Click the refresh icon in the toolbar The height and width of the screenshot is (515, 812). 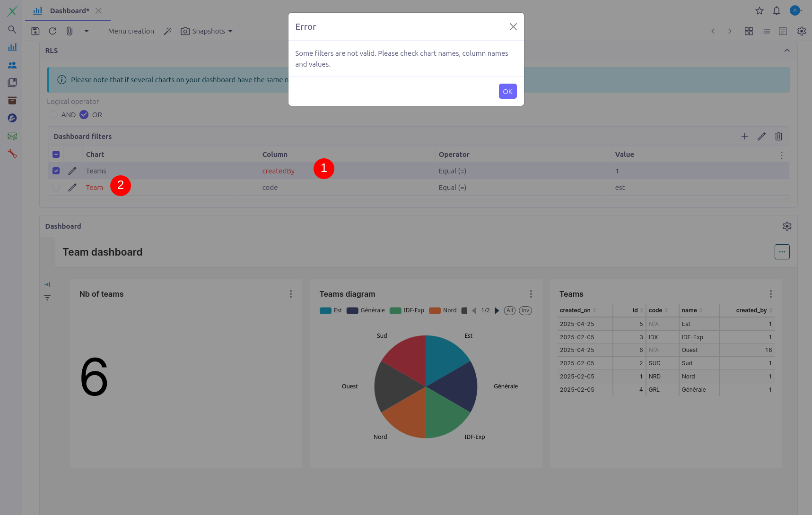[52, 31]
